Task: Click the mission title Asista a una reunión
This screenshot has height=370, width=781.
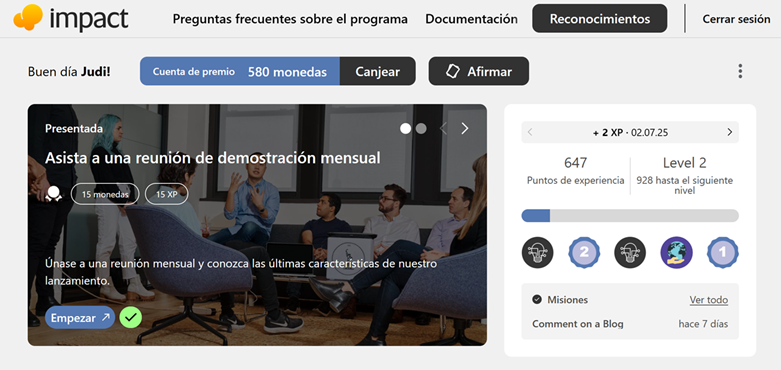Action: tap(213, 158)
